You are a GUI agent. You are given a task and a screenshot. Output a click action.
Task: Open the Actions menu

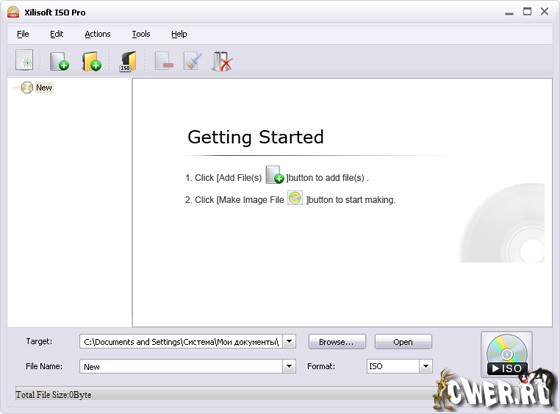point(98,34)
